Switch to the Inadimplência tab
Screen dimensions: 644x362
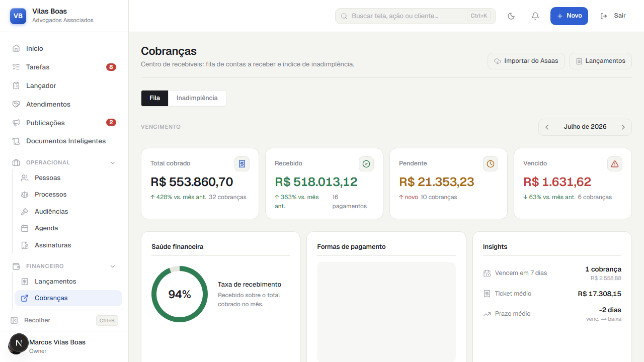click(197, 98)
